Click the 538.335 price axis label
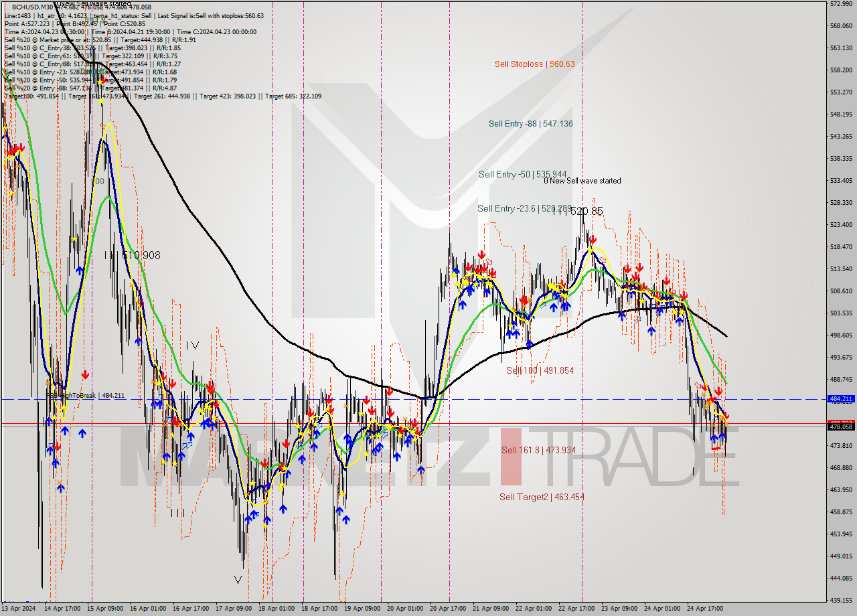 point(840,159)
